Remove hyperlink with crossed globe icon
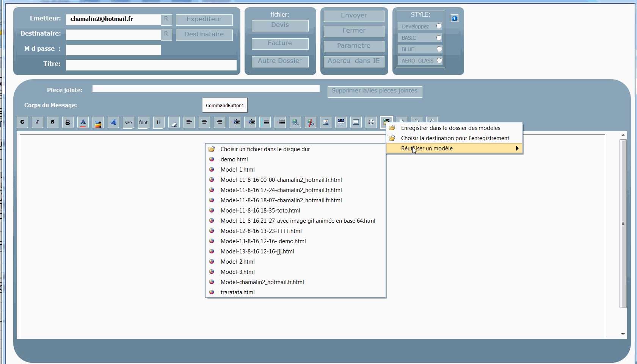The image size is (637, 364). pos(311,122)
